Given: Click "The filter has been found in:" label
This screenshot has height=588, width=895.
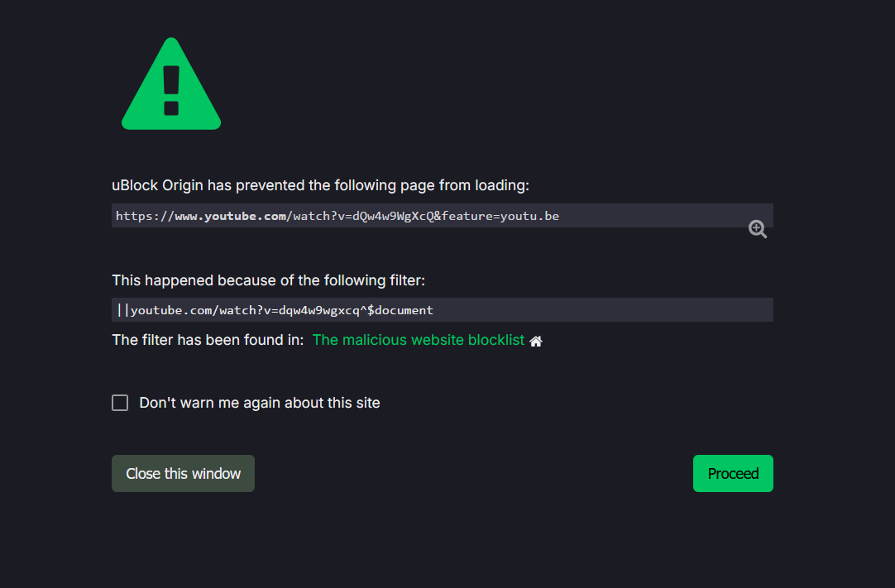Looking at the screenshot, I should pos(208,340).
